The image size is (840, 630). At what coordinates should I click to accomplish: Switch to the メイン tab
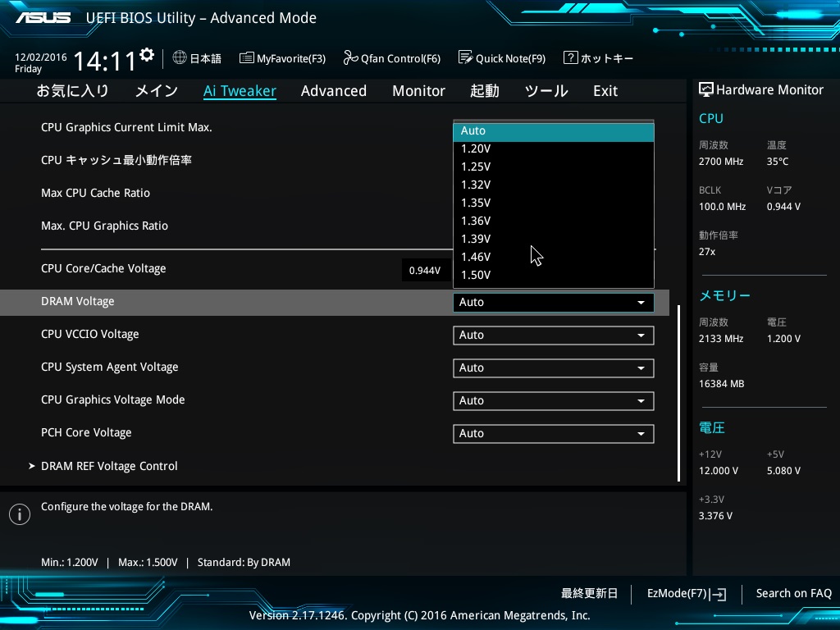coord(157,91)
